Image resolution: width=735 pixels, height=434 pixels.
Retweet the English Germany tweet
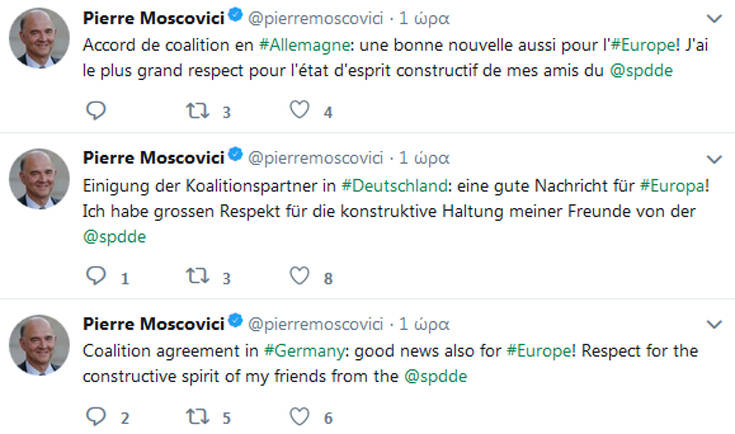(197, 415)
